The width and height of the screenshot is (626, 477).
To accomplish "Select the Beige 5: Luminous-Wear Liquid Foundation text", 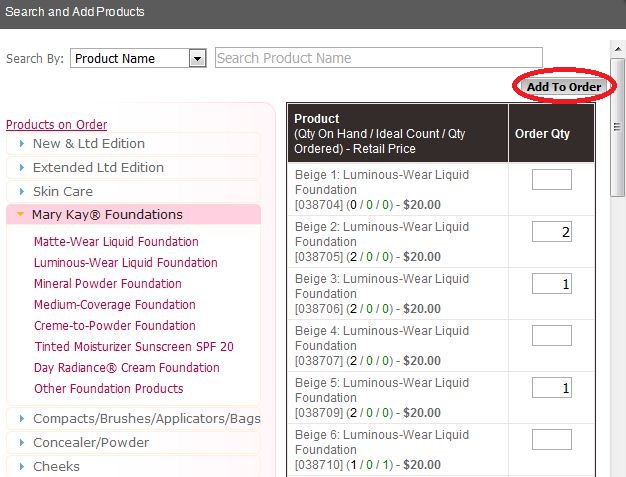I will [x=382, y=390].
